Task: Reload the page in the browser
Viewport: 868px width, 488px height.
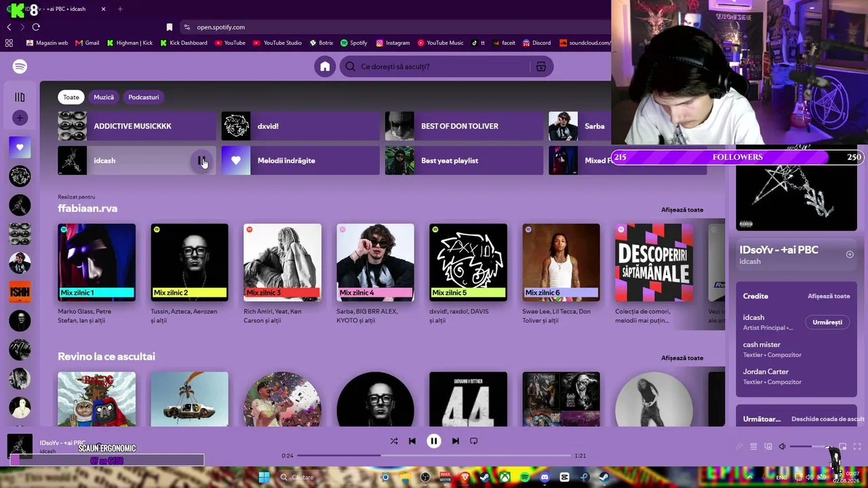Action: 36,27
